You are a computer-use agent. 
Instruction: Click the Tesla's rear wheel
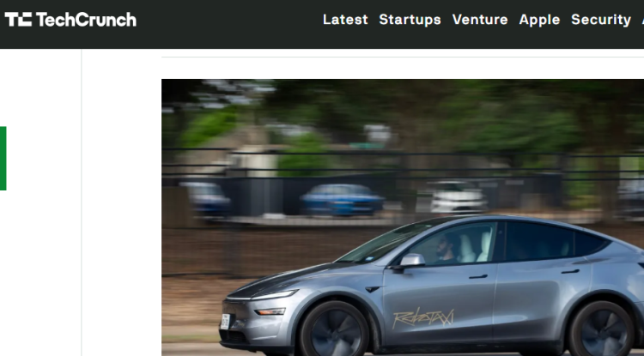tap(601, 329)
